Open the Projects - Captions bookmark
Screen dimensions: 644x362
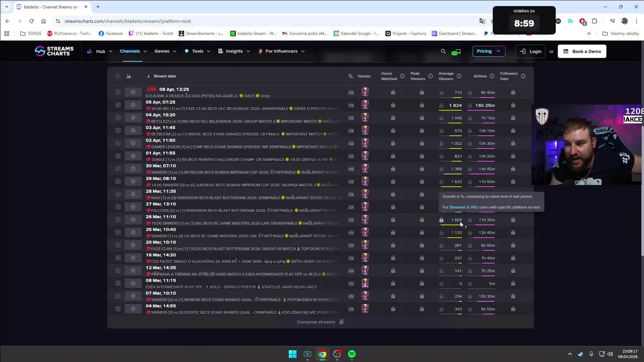[406, 34]
